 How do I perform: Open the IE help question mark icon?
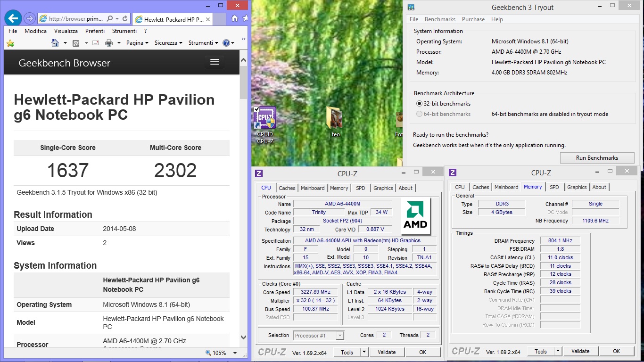(x=226, y=43)
